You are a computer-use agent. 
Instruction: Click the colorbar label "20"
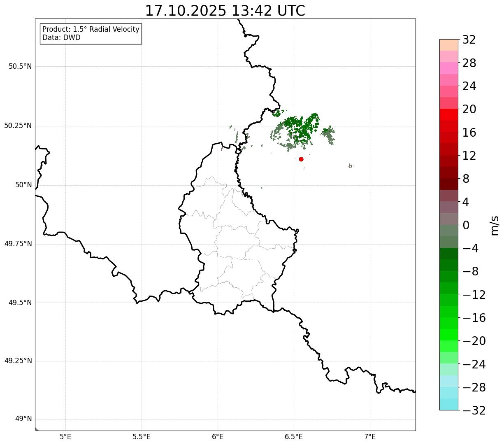(469, 110)
